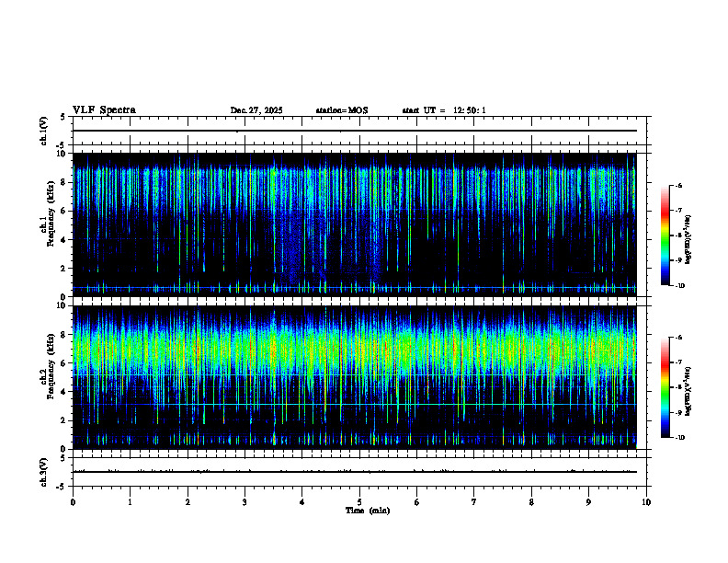Click time axis tick label "8"
The image size is (728, 563).
(531, 502)
